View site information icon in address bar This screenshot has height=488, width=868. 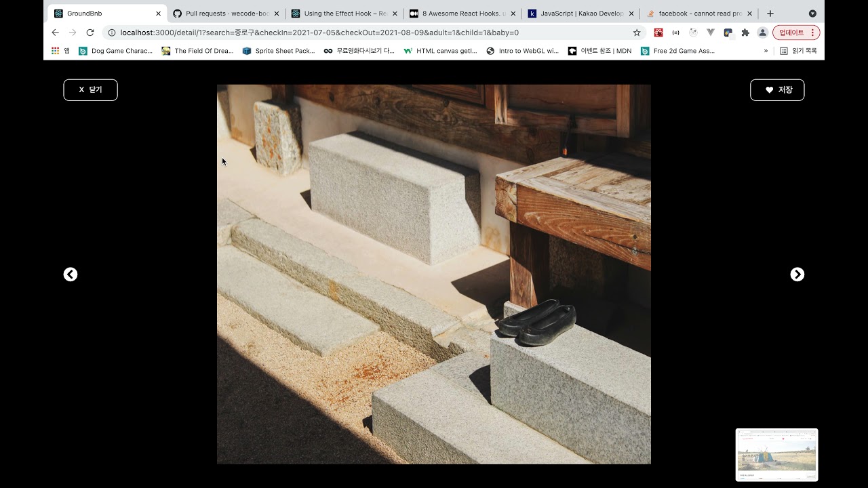click(x=112, y=33)
